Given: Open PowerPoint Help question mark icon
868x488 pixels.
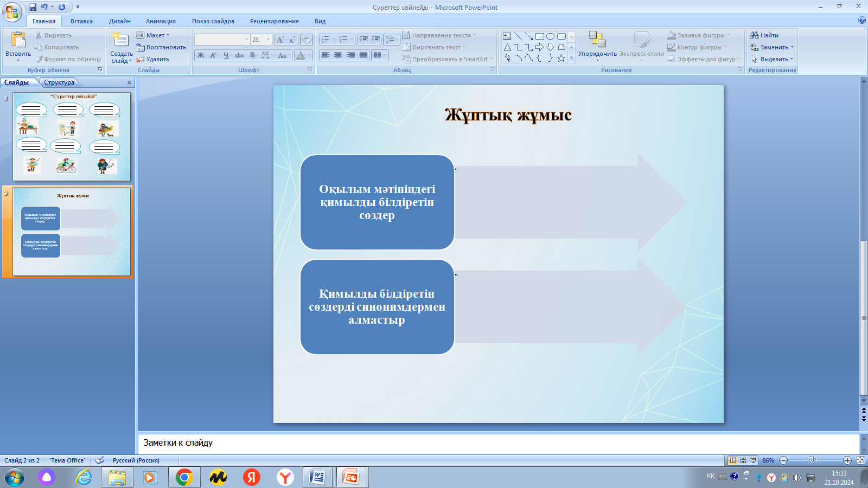Looking at the screenshot, I should [862, 21].
